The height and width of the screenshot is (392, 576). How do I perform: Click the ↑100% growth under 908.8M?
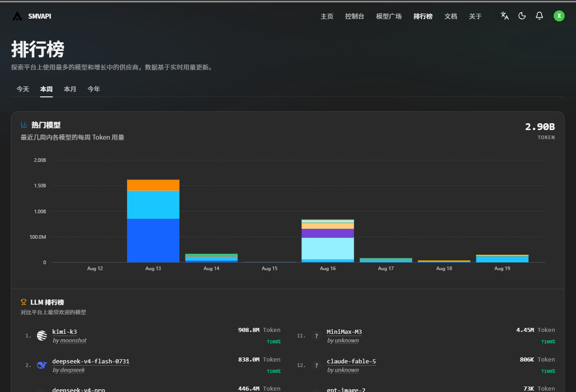coord(274,342)
